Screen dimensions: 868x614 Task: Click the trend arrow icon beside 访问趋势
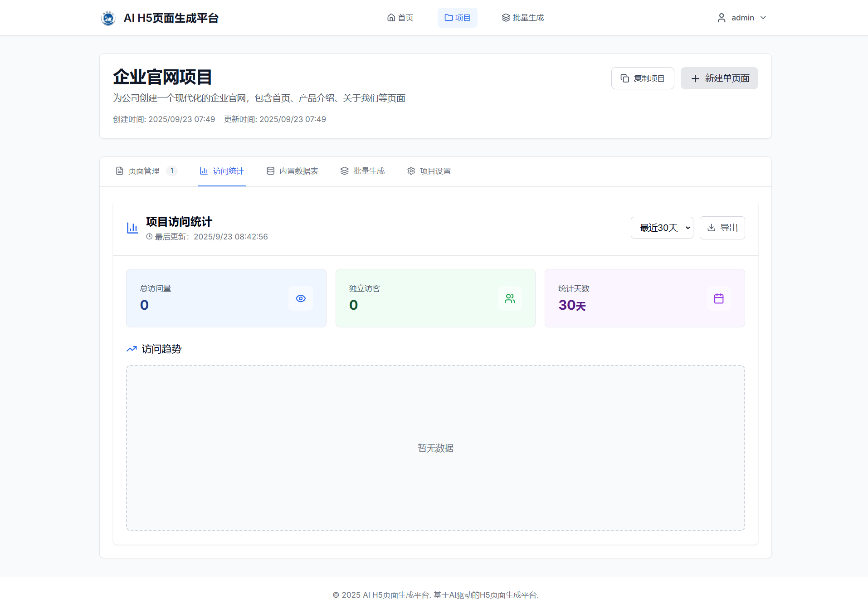(131, 349)
